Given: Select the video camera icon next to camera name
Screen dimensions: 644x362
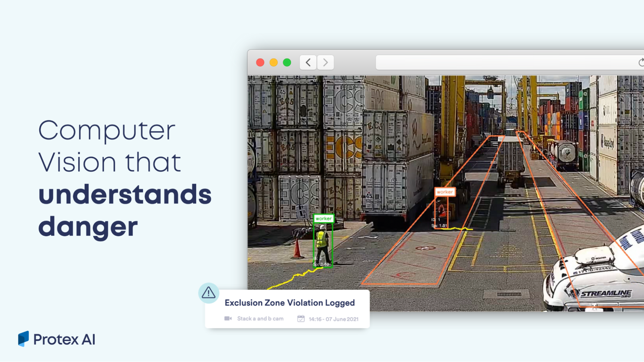Looking at the screenshot, I should click(x=228, y=318).
